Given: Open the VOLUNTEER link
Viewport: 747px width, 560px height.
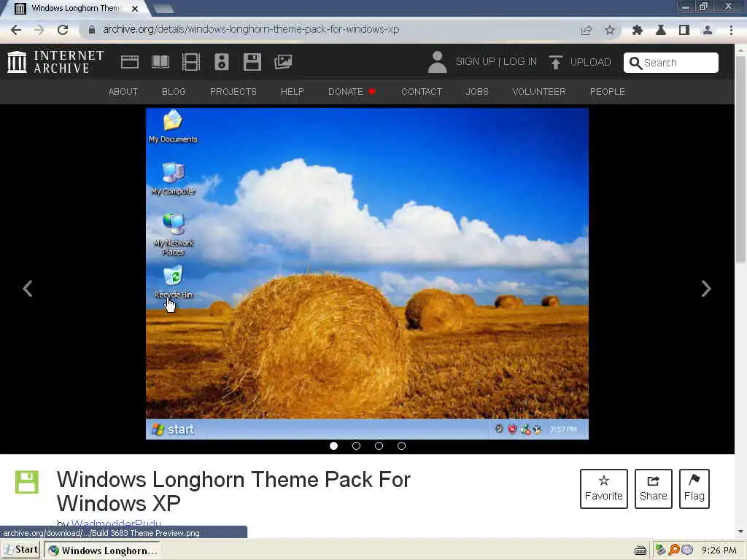Looking at the screenshot, I should tap(539, 91).
